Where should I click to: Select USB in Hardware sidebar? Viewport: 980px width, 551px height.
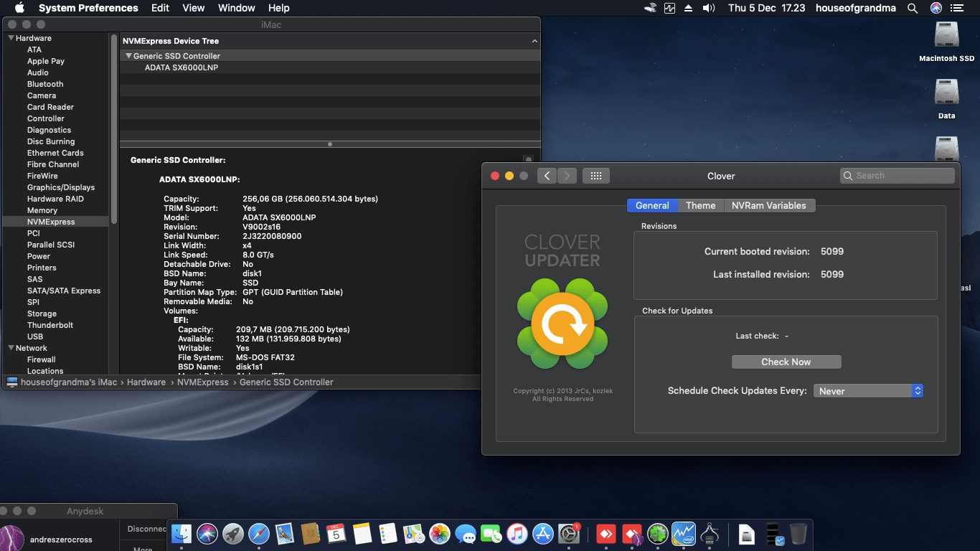[35, 336]
